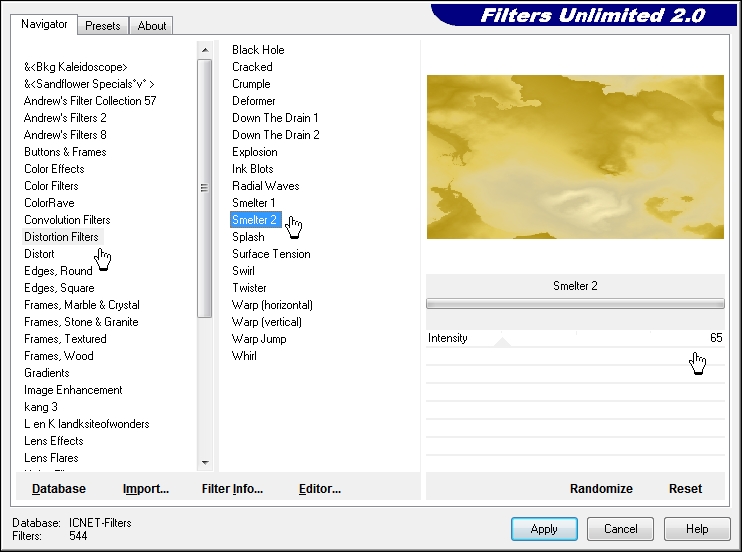742x552 pixels.
Task: Select the Surface Tension filter
Action: point(271,254)
